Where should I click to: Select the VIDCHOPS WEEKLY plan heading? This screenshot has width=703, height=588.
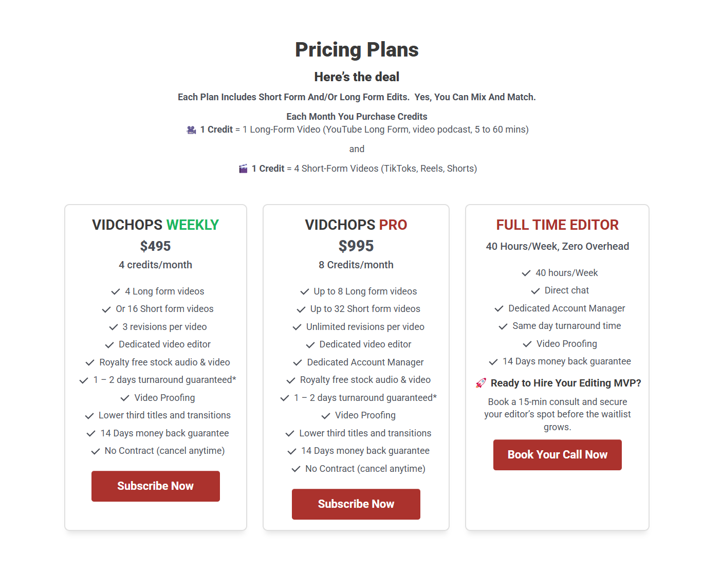[x=155, y=225]
